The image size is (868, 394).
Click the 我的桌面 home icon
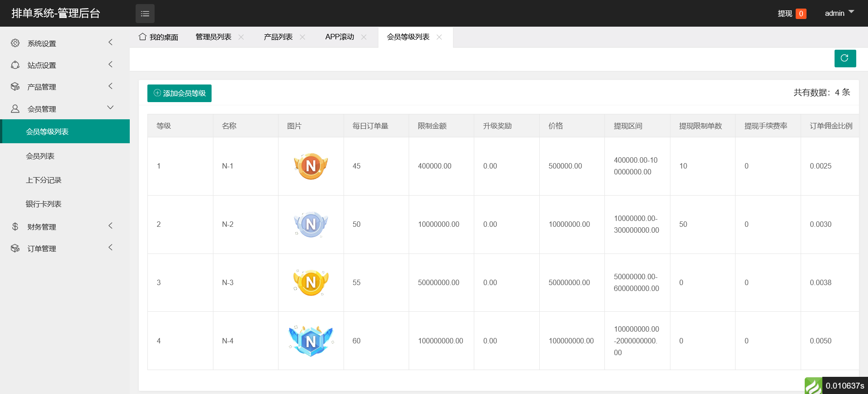coord(142,37)
